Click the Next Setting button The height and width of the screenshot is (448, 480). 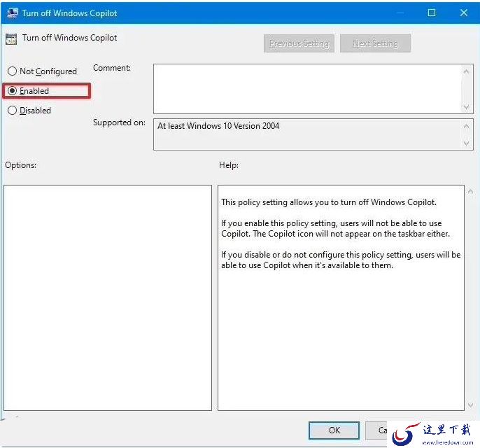click(375, 43)
